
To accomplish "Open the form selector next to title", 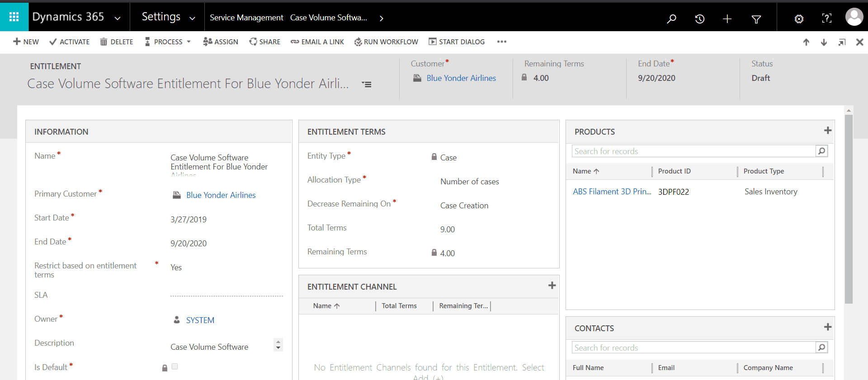I will tap(367, 84).
